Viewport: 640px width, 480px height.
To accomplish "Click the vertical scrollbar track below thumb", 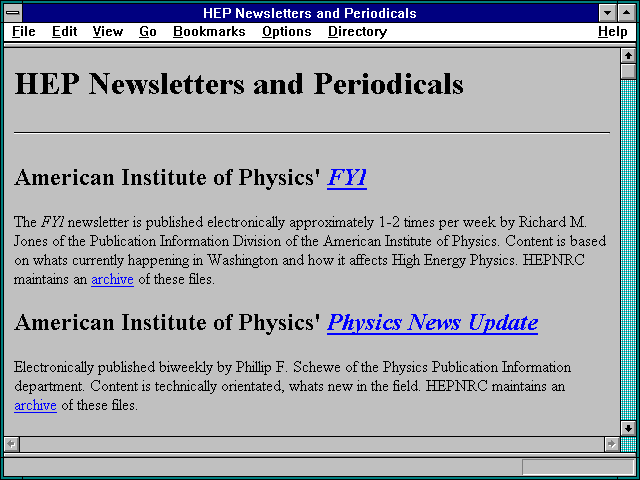I will pos(628,250).
